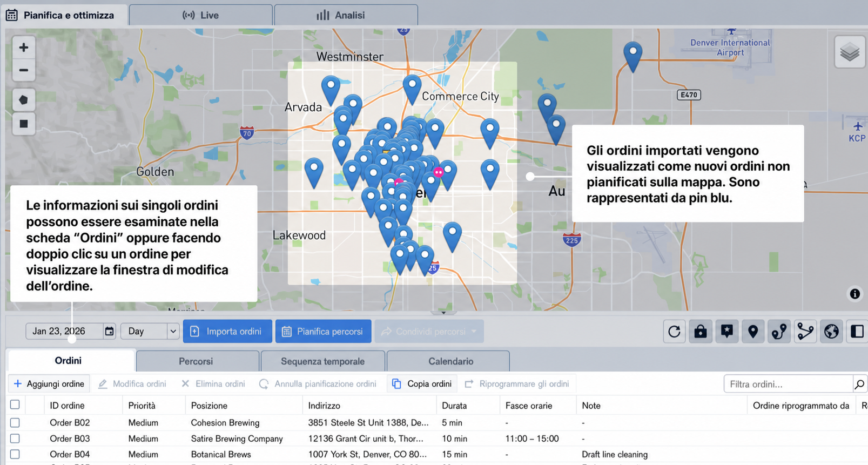Click in the Filtra ordini field
The width and height of the screenshot is (868, 465).
coord(788,384)
